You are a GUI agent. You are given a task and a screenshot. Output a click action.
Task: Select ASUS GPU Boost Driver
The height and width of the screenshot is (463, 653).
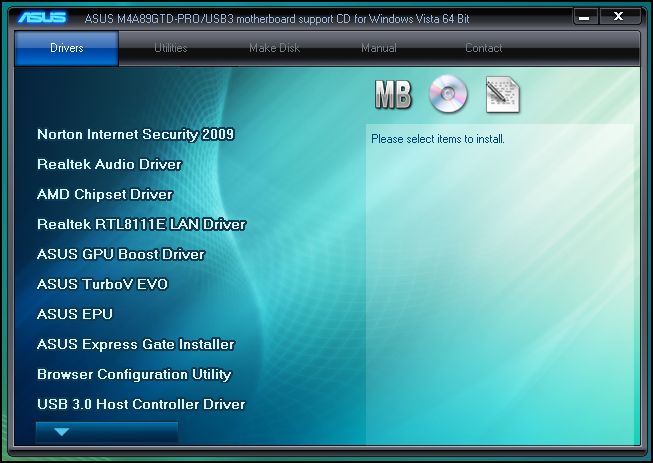click(121, 254)
